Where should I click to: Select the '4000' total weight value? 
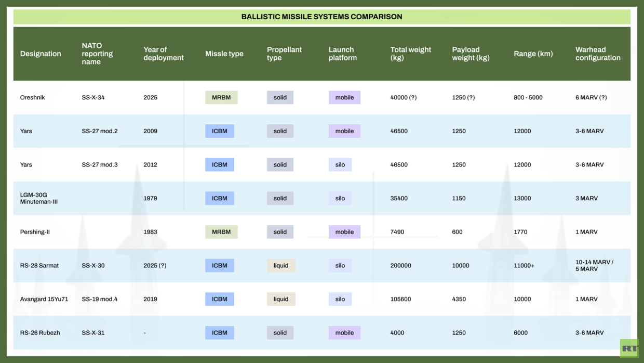tap(397, 333)
